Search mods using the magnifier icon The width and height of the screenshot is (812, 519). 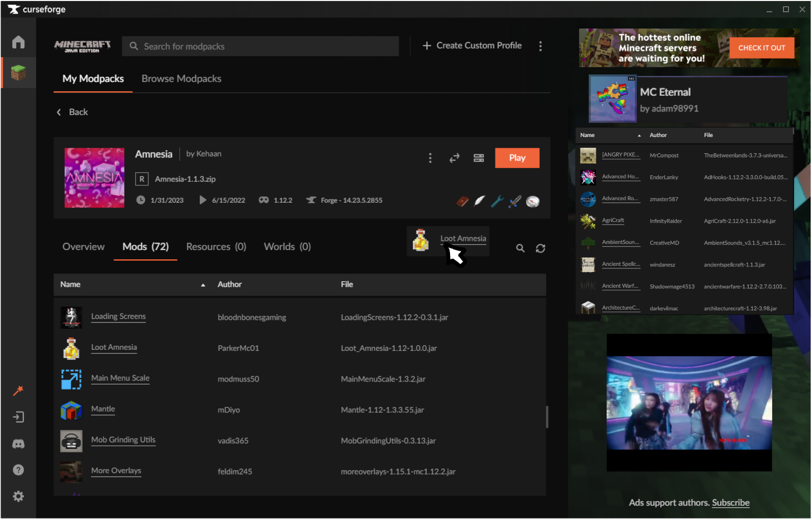click(x=520, y=248)
